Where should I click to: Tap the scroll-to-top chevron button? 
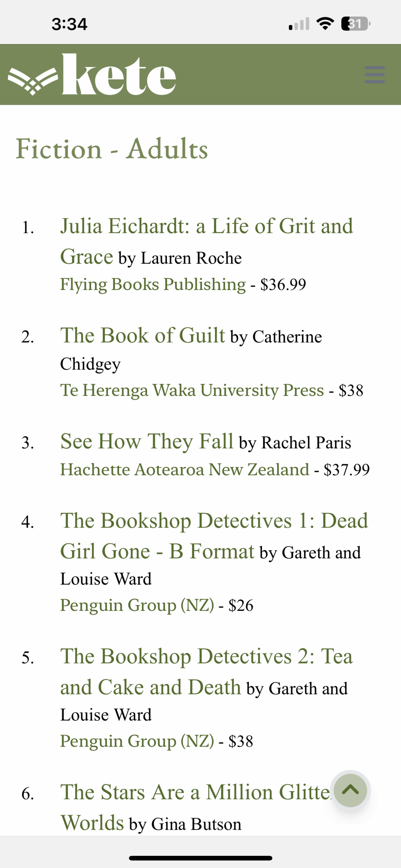point(350,790)
